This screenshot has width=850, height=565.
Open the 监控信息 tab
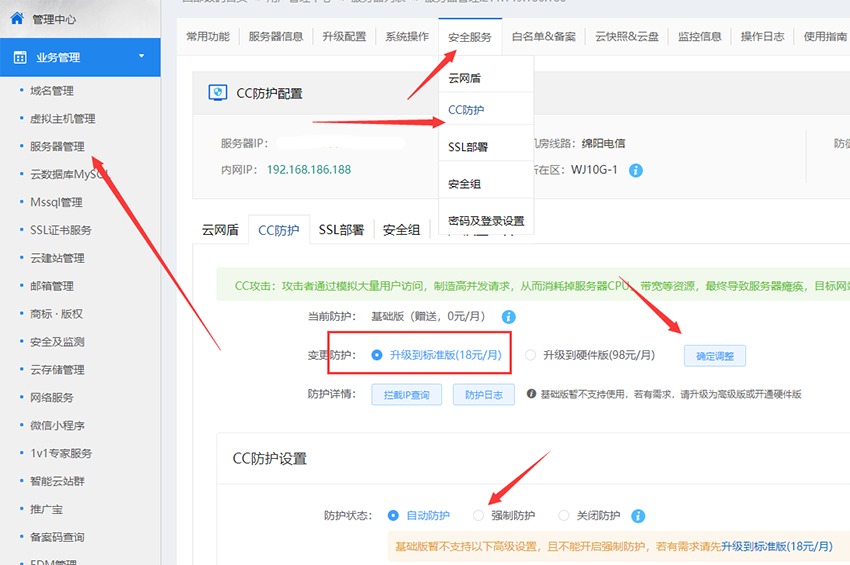699,37
